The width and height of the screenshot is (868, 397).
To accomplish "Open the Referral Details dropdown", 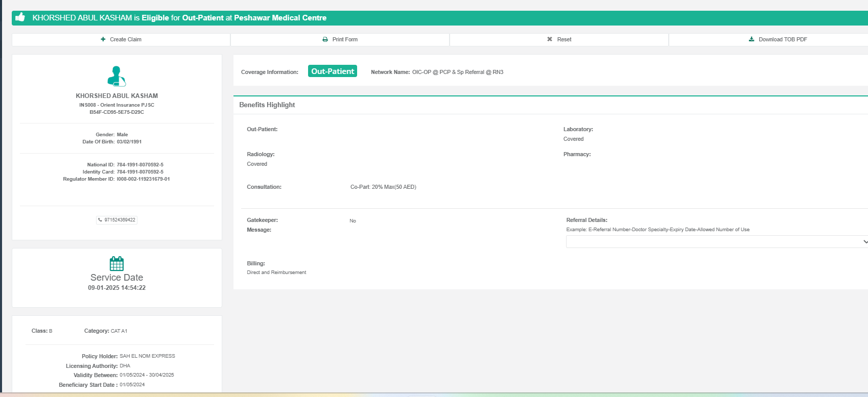I will tap(716, 241).
